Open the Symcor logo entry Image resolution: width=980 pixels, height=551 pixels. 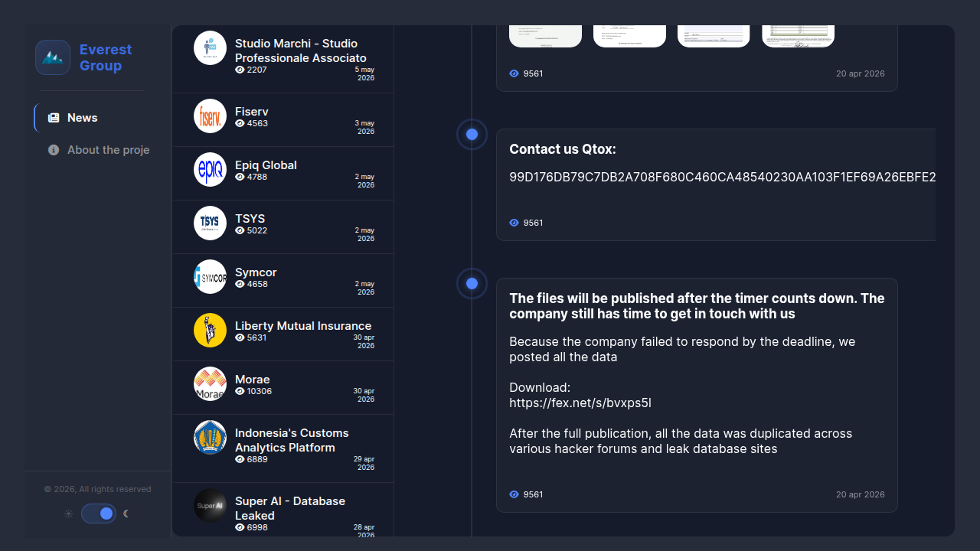click(210, 277)
